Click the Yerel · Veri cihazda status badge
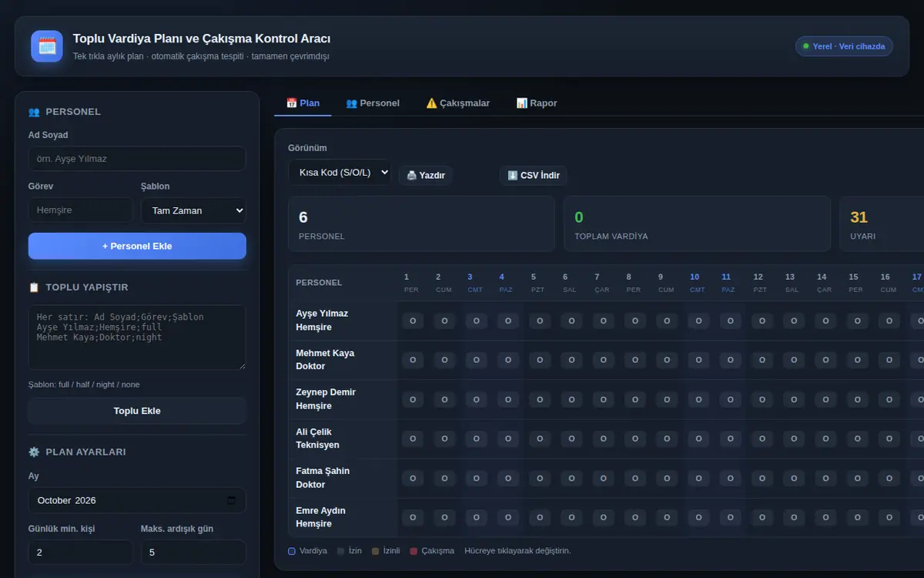 [x=844, y=46]
